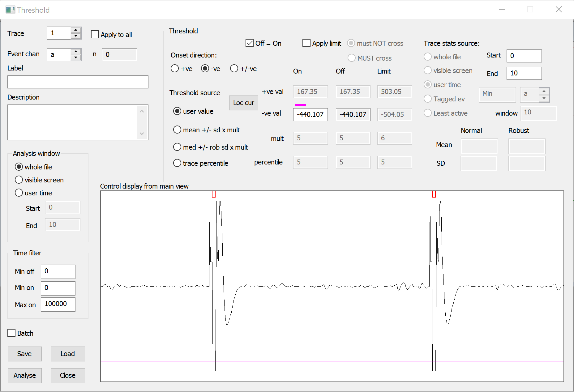Increment the Trace number with up arrow
Screen dimensions: 574x392
coord(76,30)
